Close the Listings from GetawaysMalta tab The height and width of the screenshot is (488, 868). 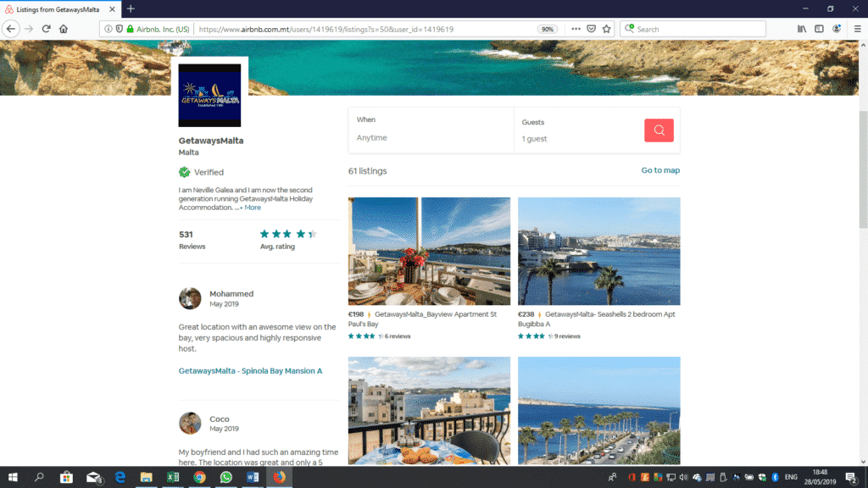tap(113, 9)
